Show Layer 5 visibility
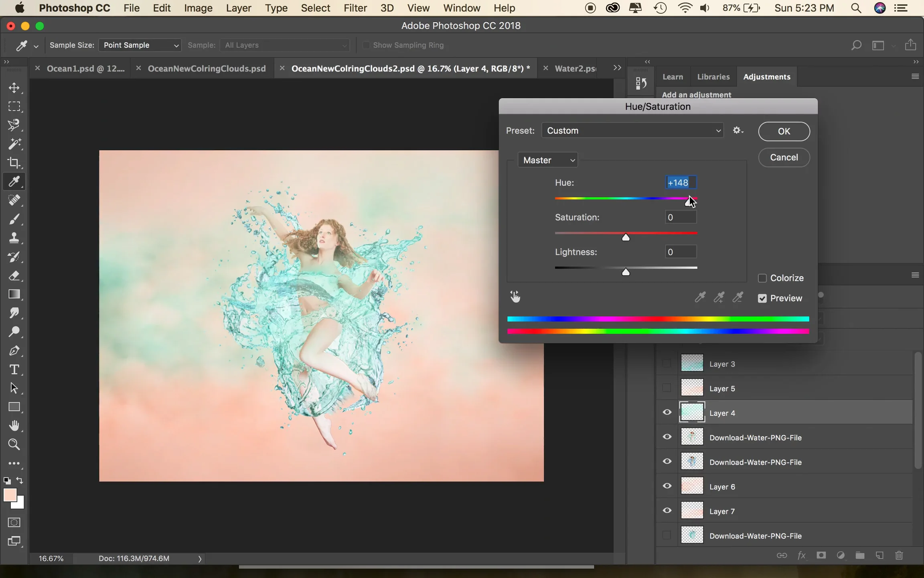Viewport: 924px width, 578px height. click(667, 388)
